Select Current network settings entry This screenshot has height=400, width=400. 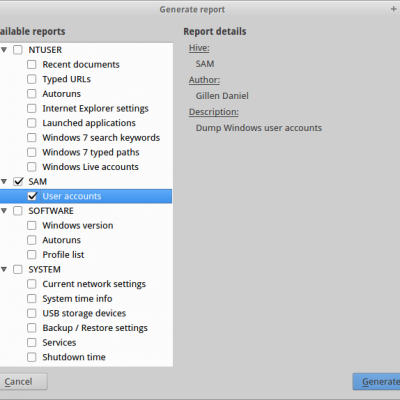click(x=94, y=284)
